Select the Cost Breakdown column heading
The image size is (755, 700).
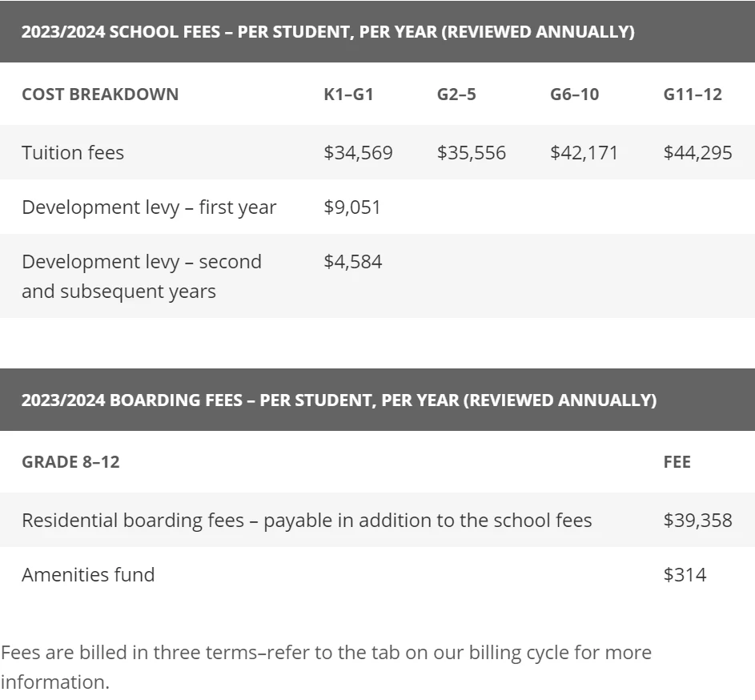100,95
